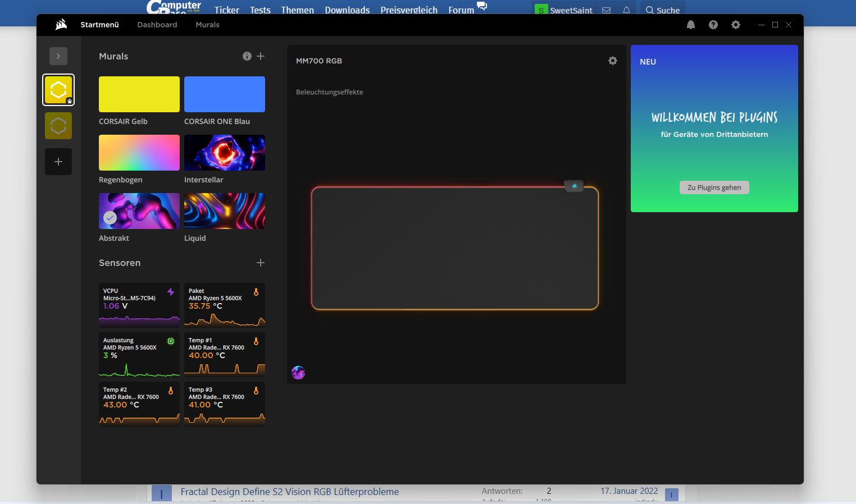Choose the Abstrakt mural thumbnail

(139, 211)
